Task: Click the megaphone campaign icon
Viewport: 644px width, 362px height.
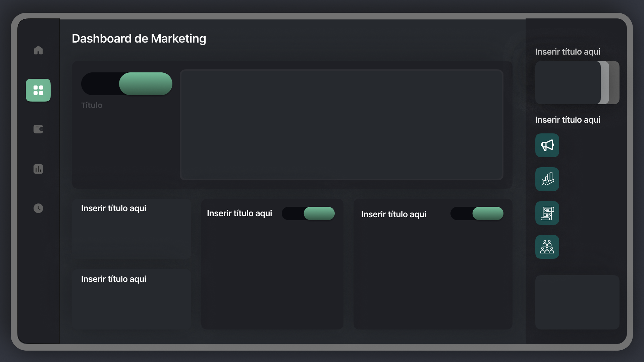Action: tap(547, 145)
